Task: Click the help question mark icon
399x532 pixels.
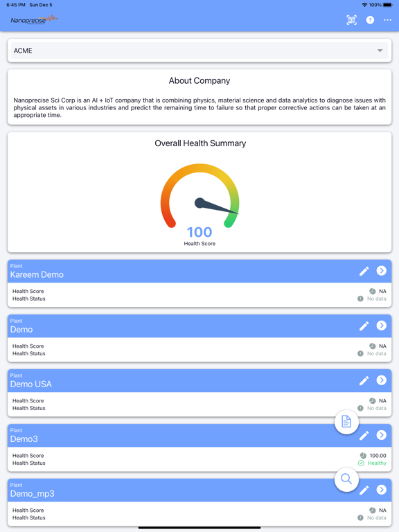Action: pos(370,20)
